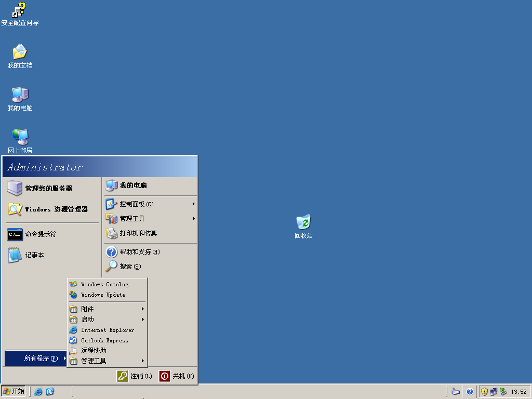Click the 所有程序(P) button

pos(36,358)
